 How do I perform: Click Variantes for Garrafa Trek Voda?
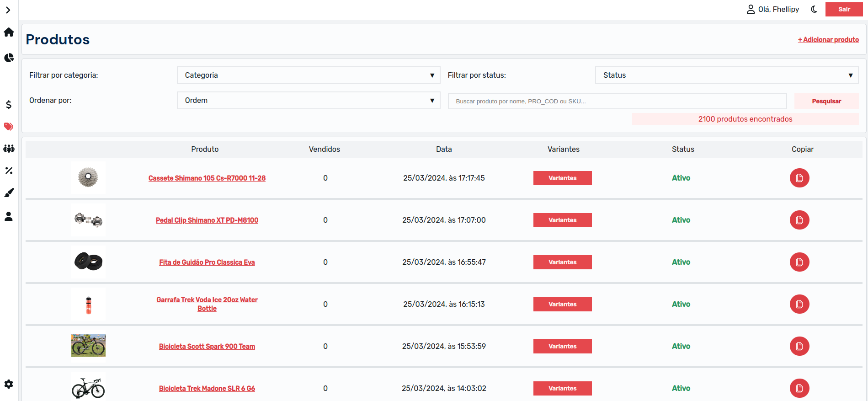coord(563,304)
